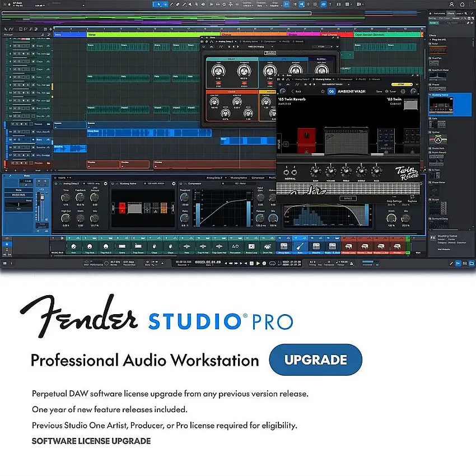Click Save in Mustang Native plugin
This screenshot has height=476, width=476.
point(379,91)
